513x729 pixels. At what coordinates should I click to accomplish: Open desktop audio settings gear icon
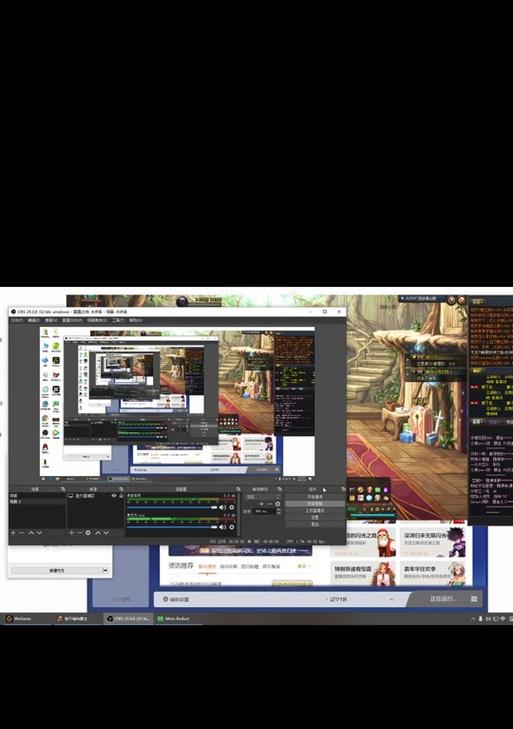coord(232,507)
